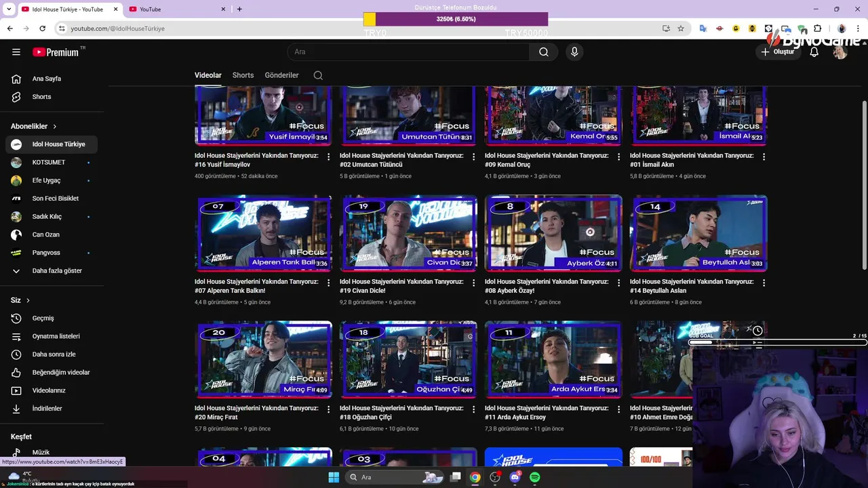868x488 pixels.
Task: Open options for #20 Miraç Fırat video
Action: 329,409
